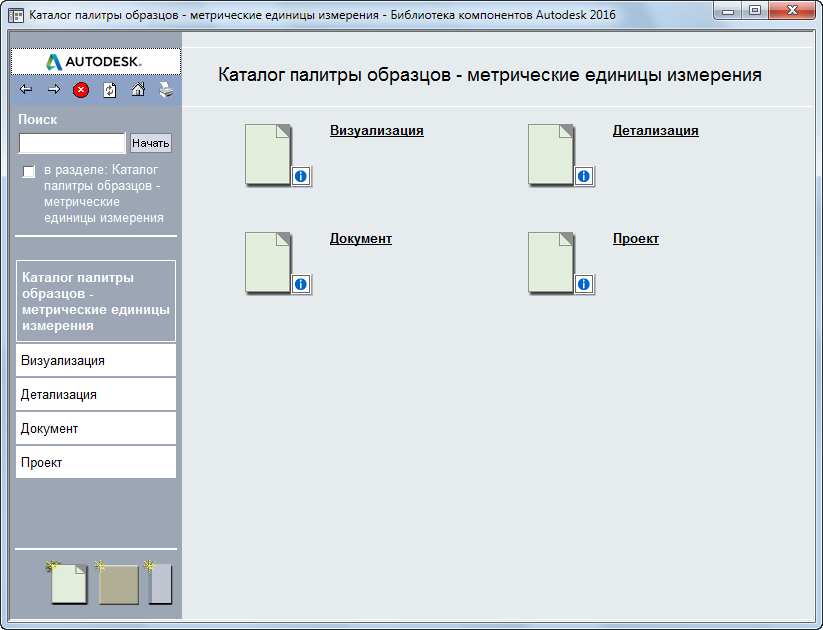
Task: Open the Визуализация document icon
Action: (268, 154)
